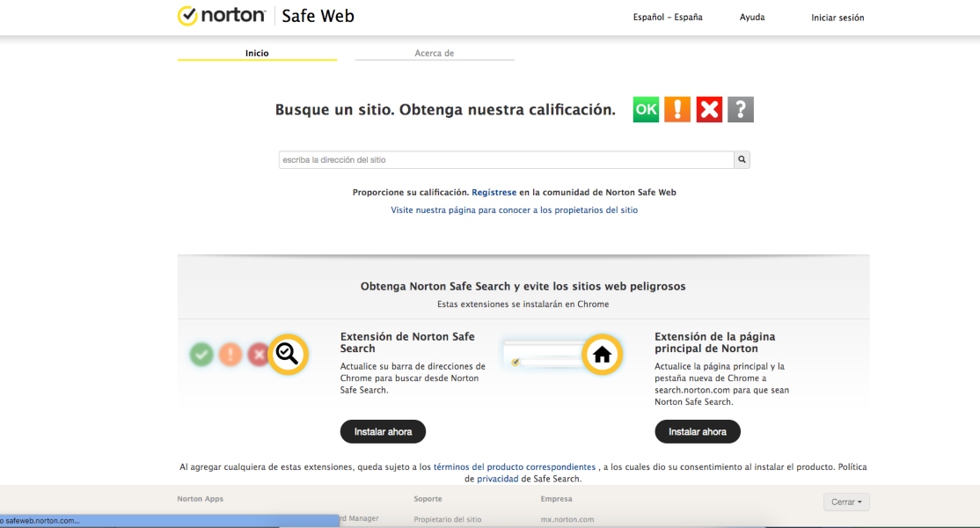Click the Extensión de Norton Safe Search heading
980x528 pixels.
[407, 342]
